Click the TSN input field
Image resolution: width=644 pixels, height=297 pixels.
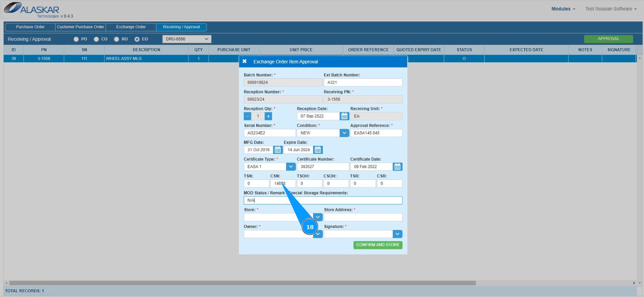click(x=256, y=183)
